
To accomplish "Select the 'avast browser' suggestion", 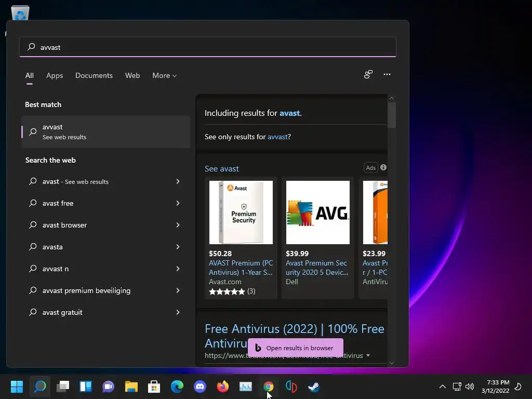I will [x=64, y=225].
